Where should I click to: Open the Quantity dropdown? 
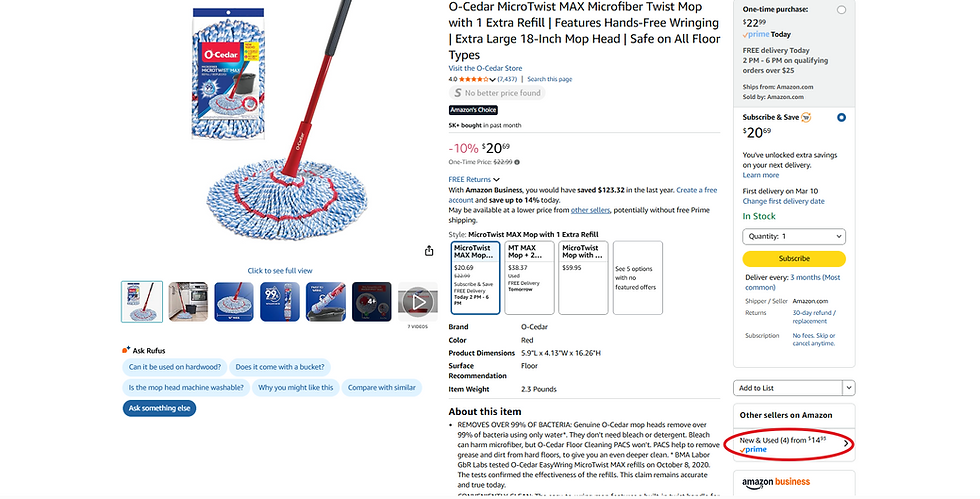click(794, 236)
